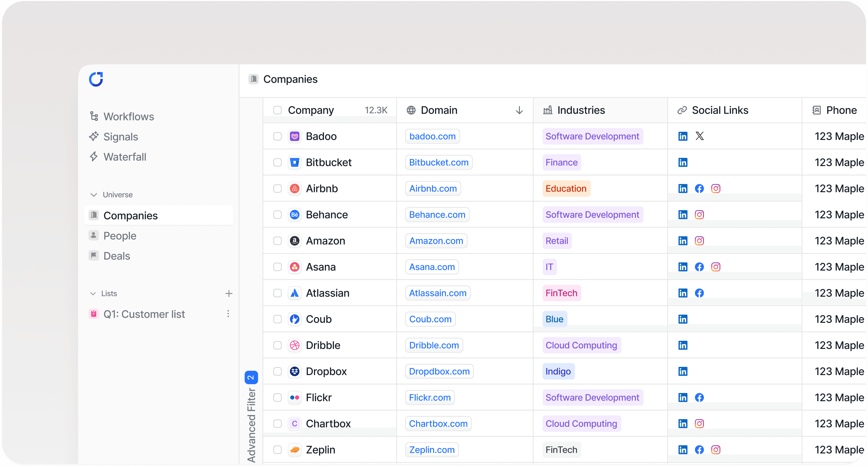Select the Finance tag for Bitbucket
The width and height of the screenshot is (868, 467).
click(x=562, y=162)
